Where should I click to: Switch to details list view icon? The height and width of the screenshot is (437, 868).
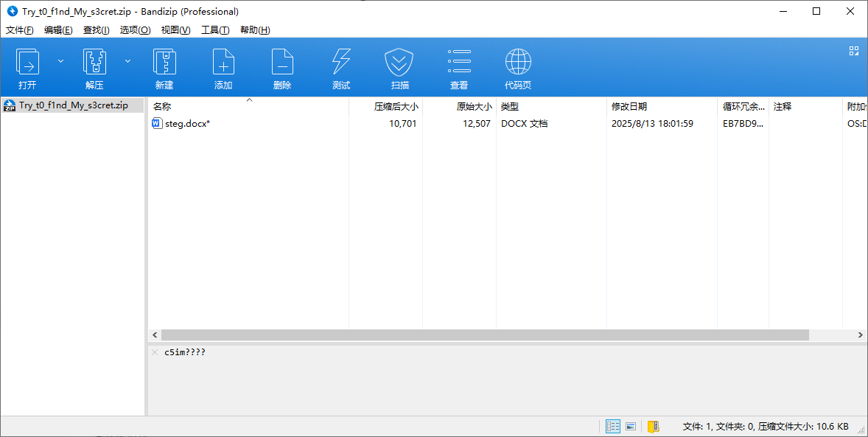point(613,427)
